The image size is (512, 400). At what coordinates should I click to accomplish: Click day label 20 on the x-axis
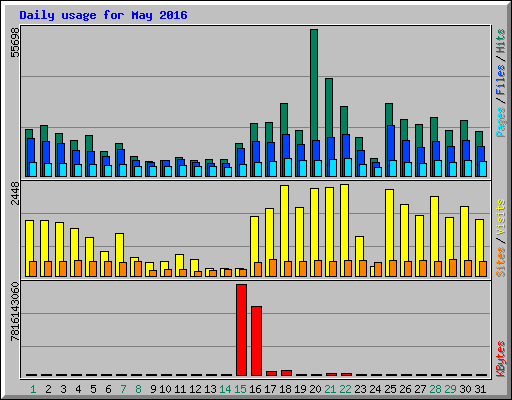(x=315, y=389)
